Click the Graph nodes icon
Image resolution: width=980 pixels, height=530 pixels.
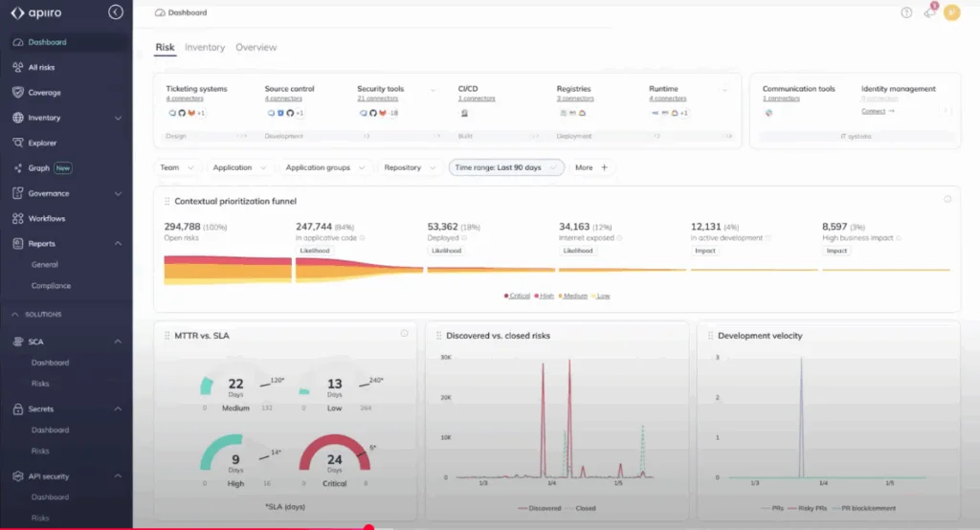[x=17, y=168]
